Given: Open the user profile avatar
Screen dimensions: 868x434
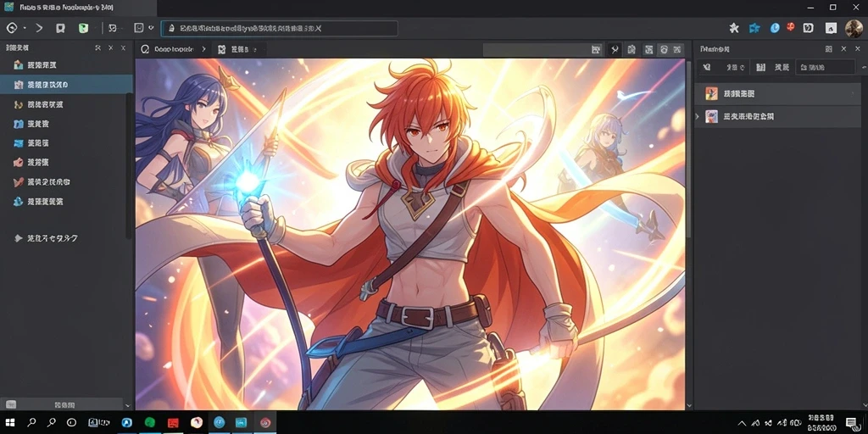Looking at the screenshot, I should [854, 28].
